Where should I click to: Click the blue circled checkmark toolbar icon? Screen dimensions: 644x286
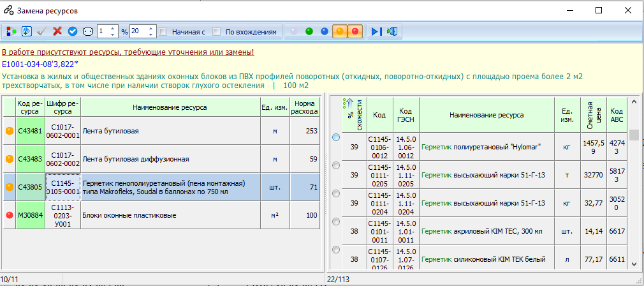(x=73, y=31)
